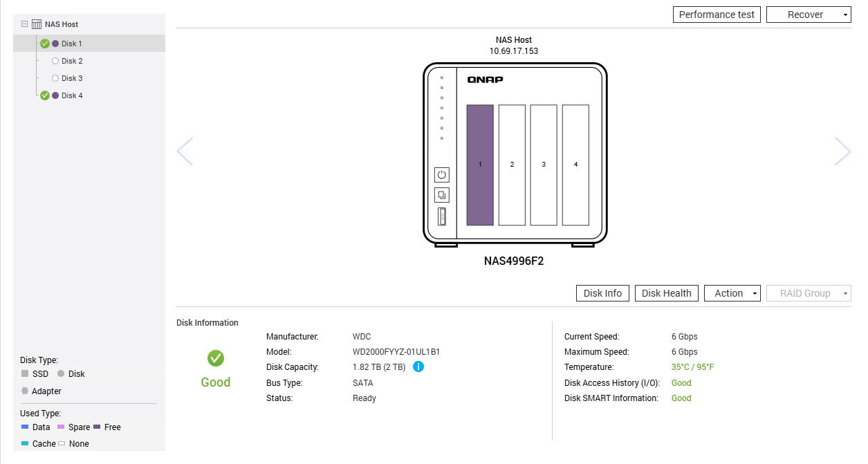Screen dimensions: 868x464
Task: Open the Disk Health view
Action: (x=667, y=293)
